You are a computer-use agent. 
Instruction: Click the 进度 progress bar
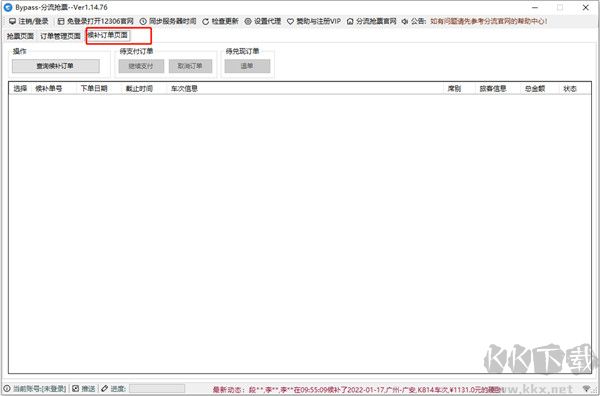157,388
